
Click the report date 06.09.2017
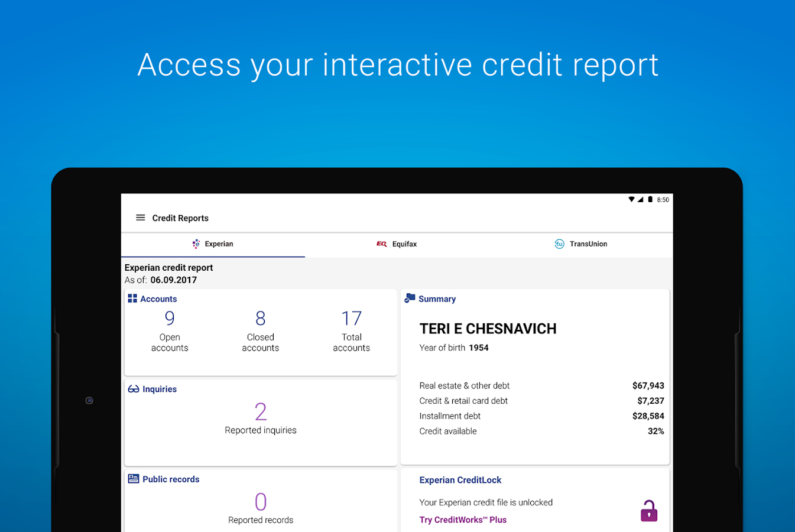174,280
